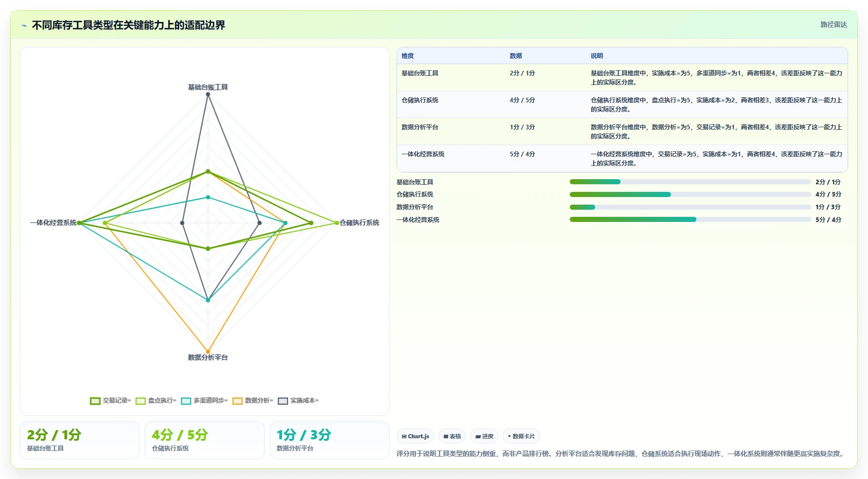This screenshot has width=868, height=479.
Task: Click the 维度 column header
Action: (x=408, y=56)
